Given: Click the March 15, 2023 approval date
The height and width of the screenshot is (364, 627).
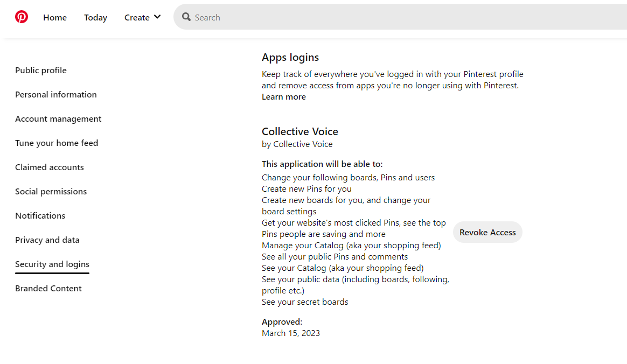Looking at the screenshot, I should pos(291,333).
